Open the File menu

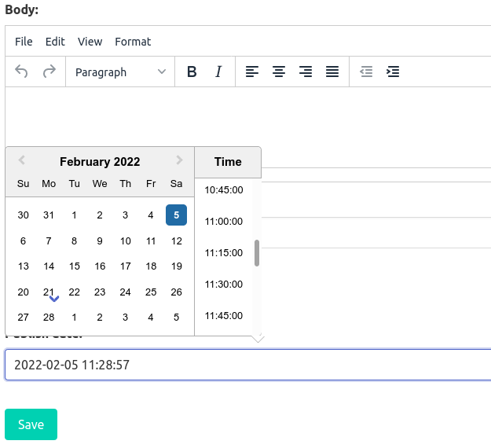[24, 41]
